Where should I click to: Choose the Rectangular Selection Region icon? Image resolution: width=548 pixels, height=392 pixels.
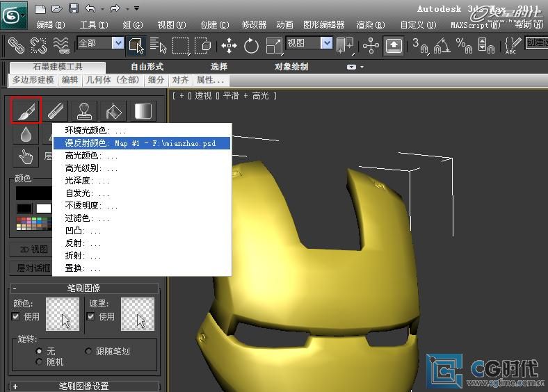[x=180, y=46]
